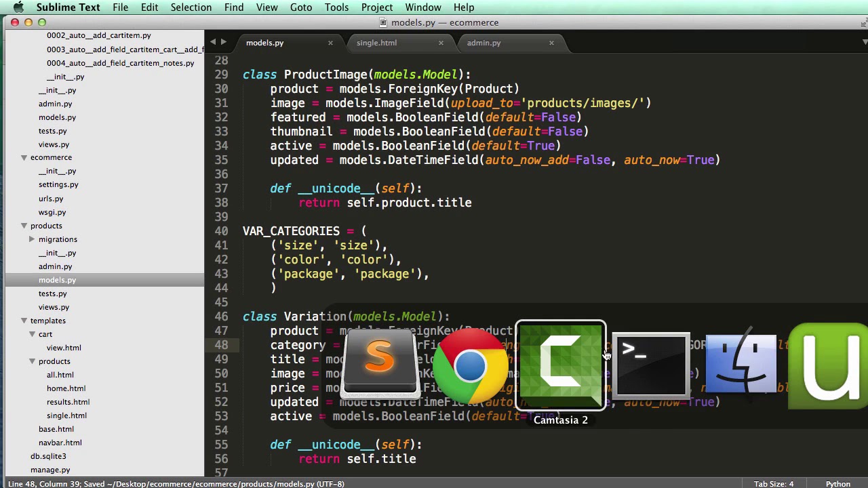The height and width of the screenshot is (488, 868).
Task: Open 0004_auto__add_field_cartitem_notes.py migration
Action: point(120,63)
